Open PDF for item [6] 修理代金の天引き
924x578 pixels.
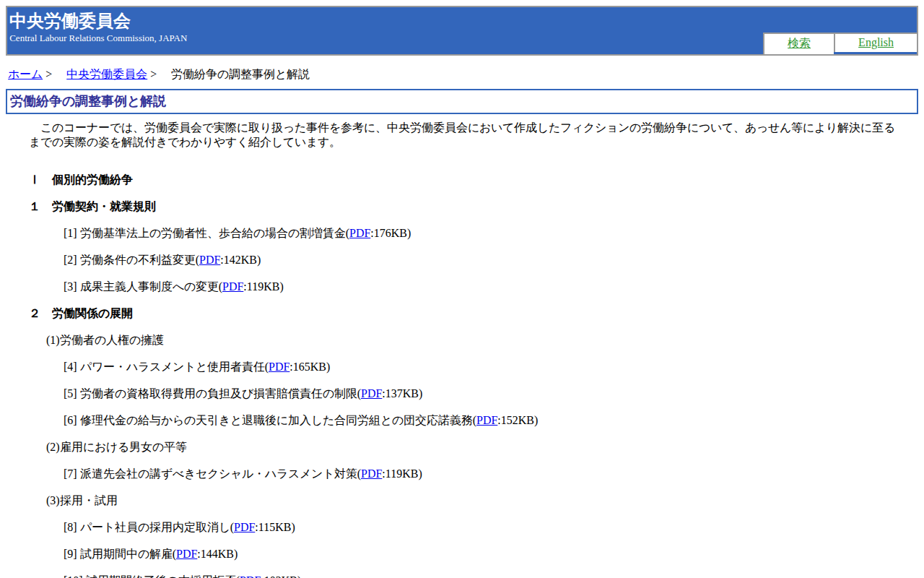tap(487, 420)
